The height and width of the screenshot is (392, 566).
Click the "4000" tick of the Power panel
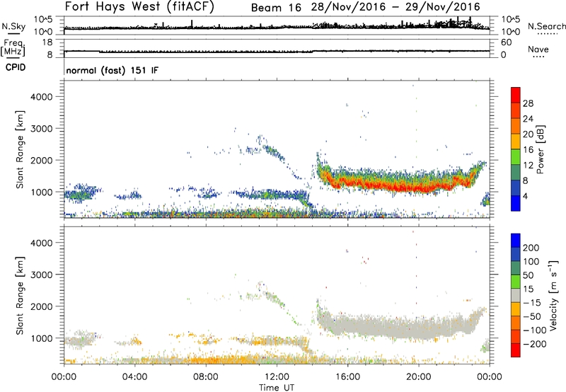pos(41,97)
